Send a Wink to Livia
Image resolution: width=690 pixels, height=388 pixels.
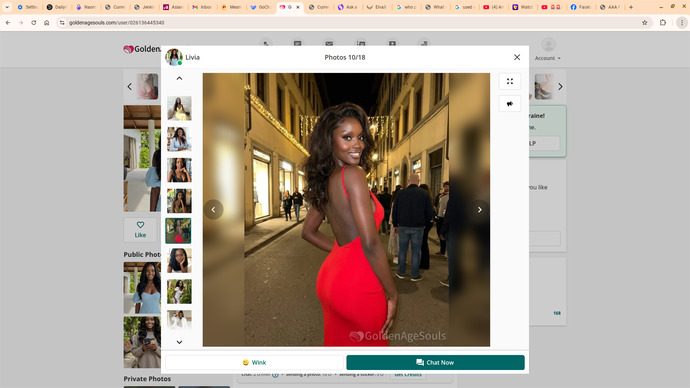pos(254,362)
